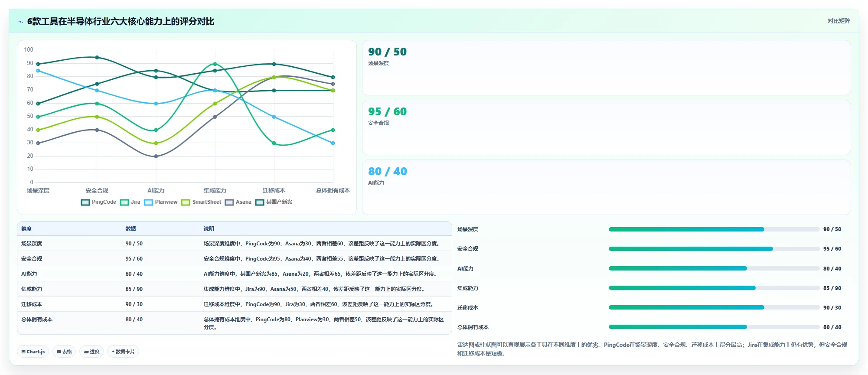Select the 95 / 60 安全合规 stat card

point(606,127)
